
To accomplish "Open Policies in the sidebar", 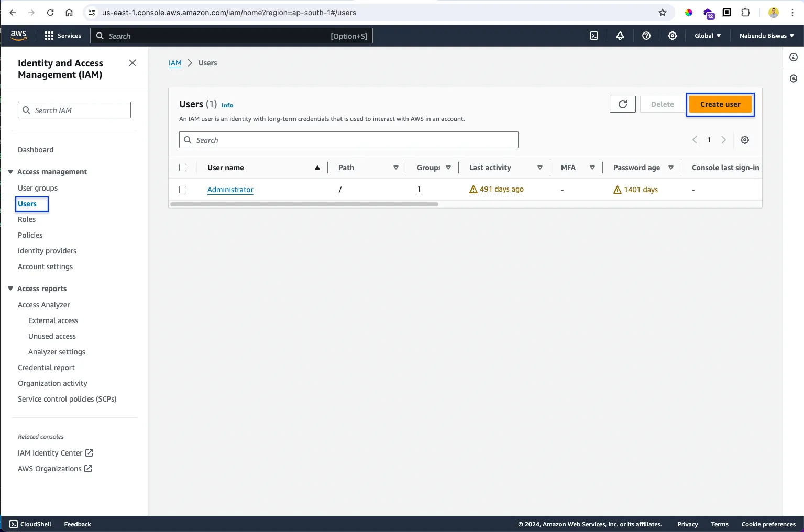I will click(30, 235).
